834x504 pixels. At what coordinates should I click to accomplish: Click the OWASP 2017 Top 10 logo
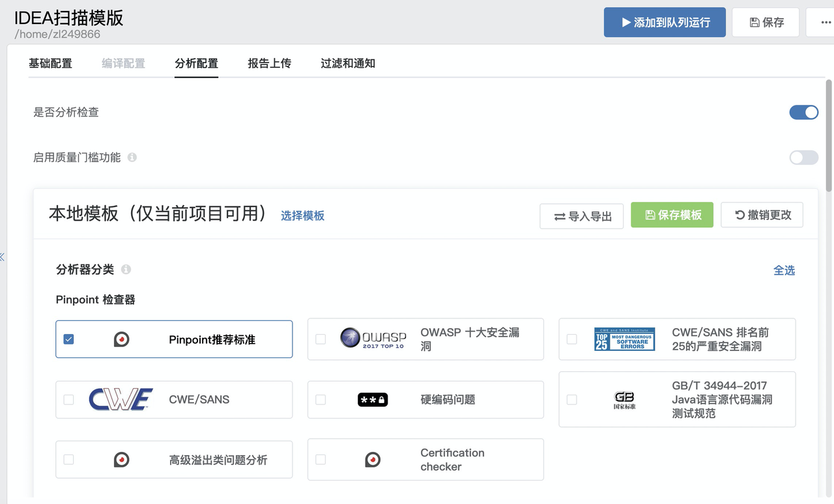373,338
